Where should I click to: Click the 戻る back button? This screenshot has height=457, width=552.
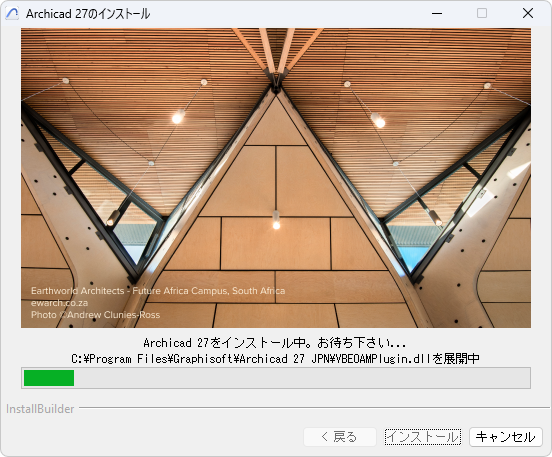tap(340, 437)
